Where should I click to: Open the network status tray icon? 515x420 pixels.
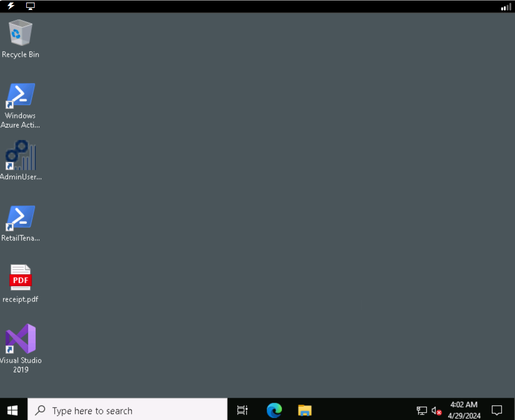pos(422,411)
